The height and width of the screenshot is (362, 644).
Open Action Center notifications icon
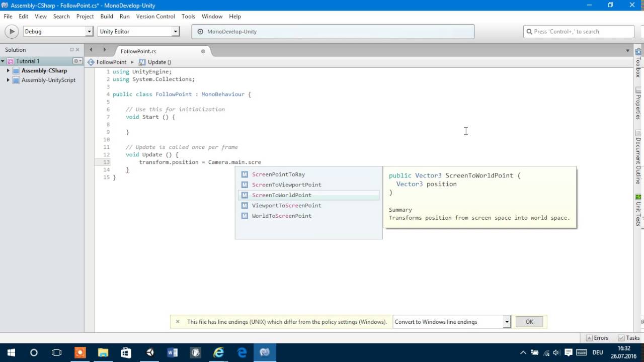pyautogui.click(x=569, y=352)
